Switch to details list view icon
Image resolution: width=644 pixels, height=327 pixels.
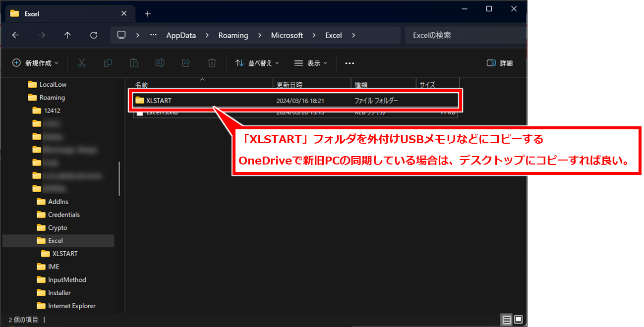point(506,320)
